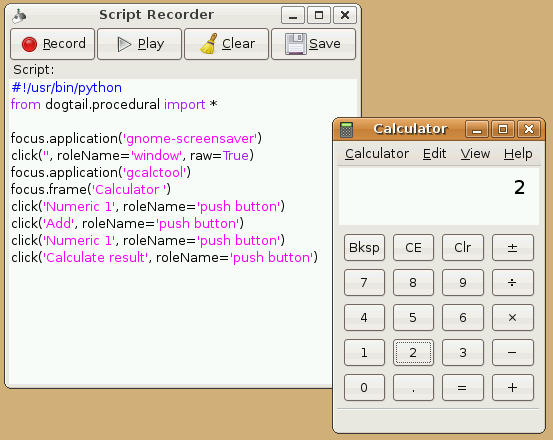Image resolution: width=553 pixels, height=440 pixels.
Task: Open the Calculator menu
Action: pos(377,154)
